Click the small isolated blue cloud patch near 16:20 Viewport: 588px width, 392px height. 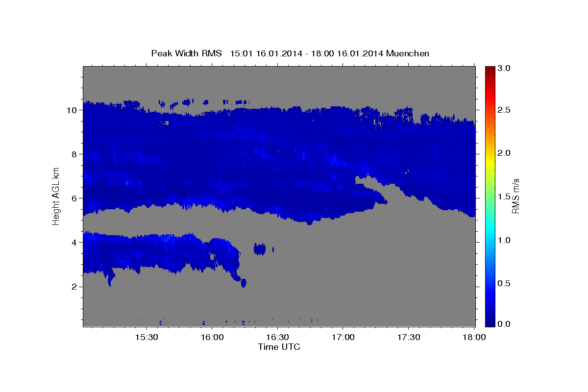coord(260,249)
